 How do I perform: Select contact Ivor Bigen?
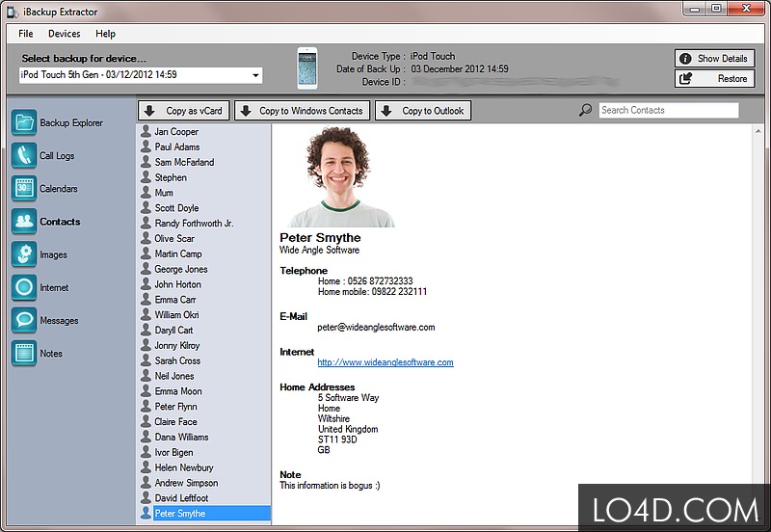click(173, 452)
